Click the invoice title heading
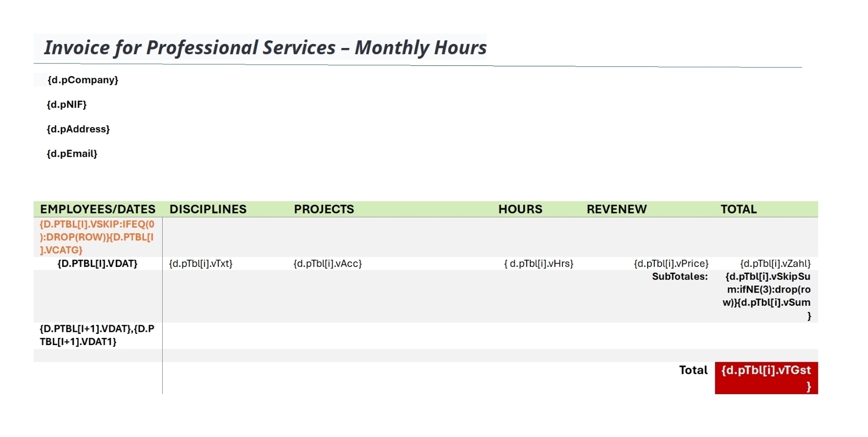Image resolution: width=868 pixels, height=437 pixels. pos(265,47)
